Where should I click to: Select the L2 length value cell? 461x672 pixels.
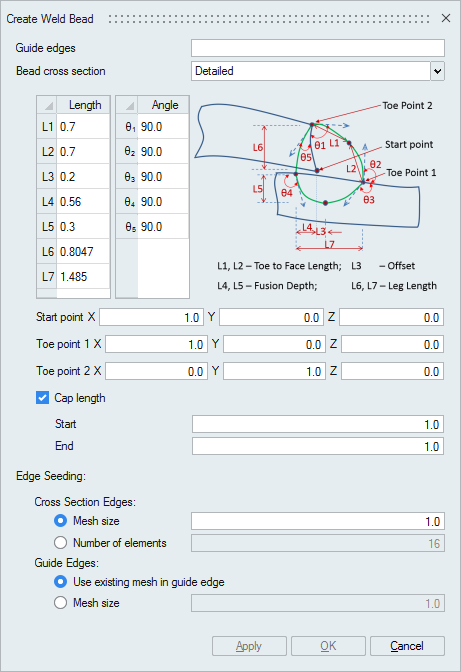83,152
